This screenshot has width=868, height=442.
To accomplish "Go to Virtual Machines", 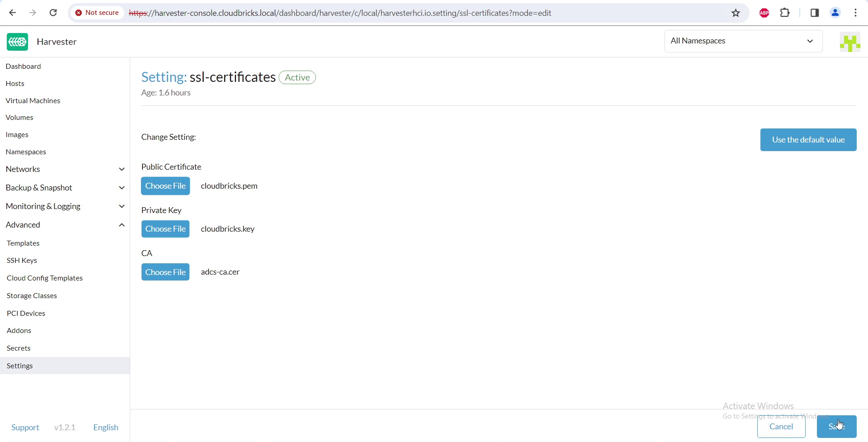I will click(33, 100).
